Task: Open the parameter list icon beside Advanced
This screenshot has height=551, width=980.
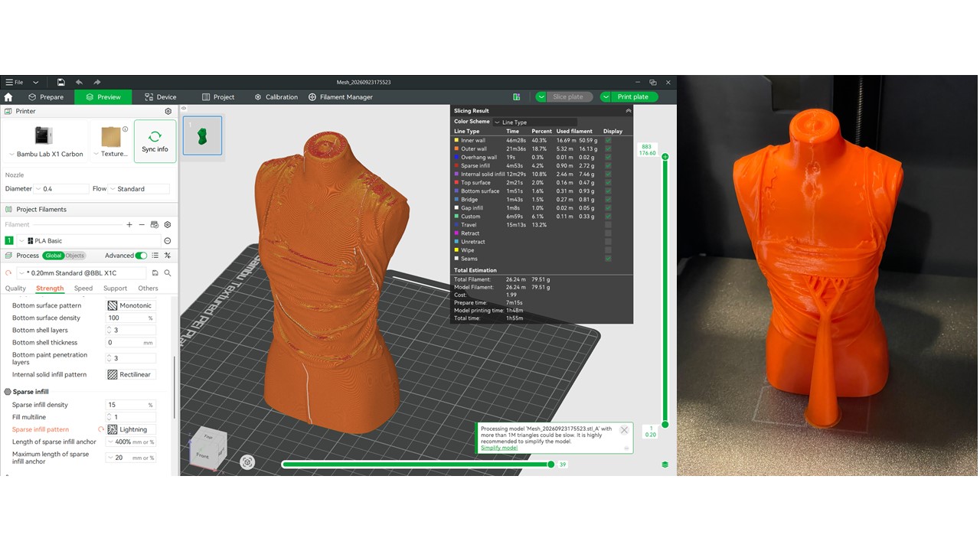Action: pos(155,256)
